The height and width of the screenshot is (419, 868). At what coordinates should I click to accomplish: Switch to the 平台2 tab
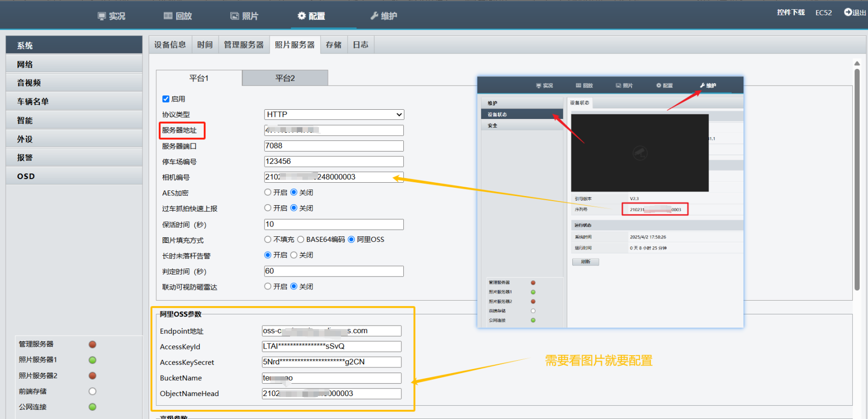click(x=285, y=78)
